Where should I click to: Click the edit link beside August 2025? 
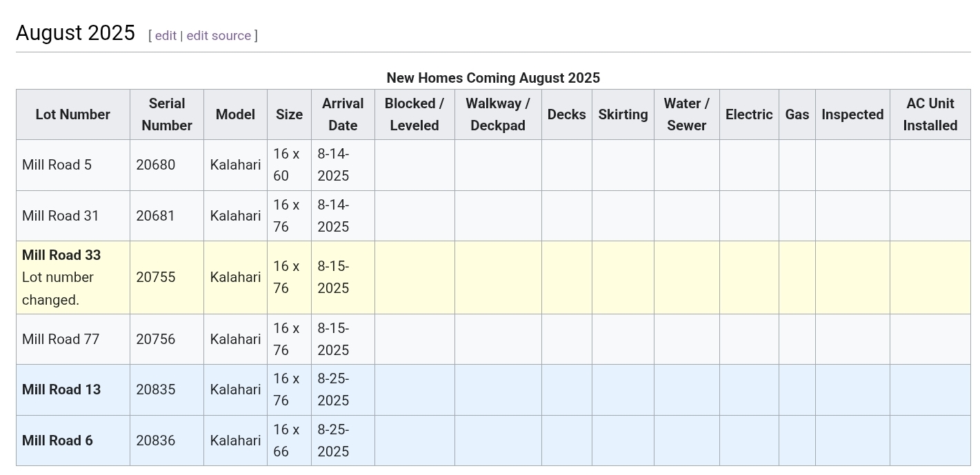tap(166, 36)
